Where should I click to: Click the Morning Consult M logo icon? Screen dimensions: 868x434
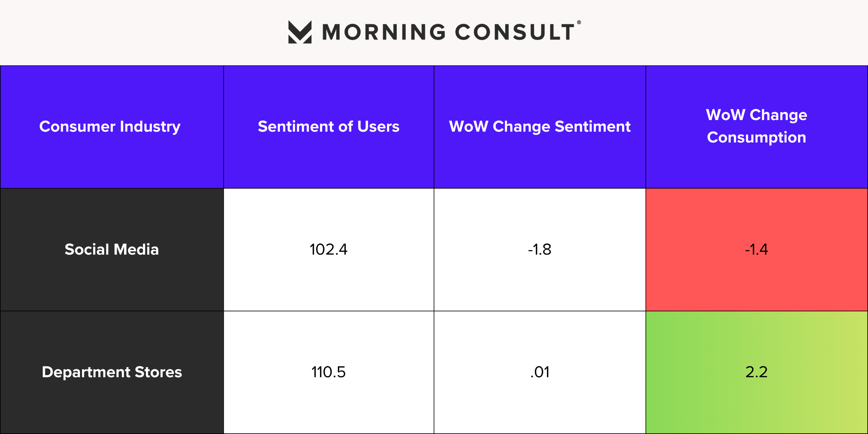coord(300,32)
